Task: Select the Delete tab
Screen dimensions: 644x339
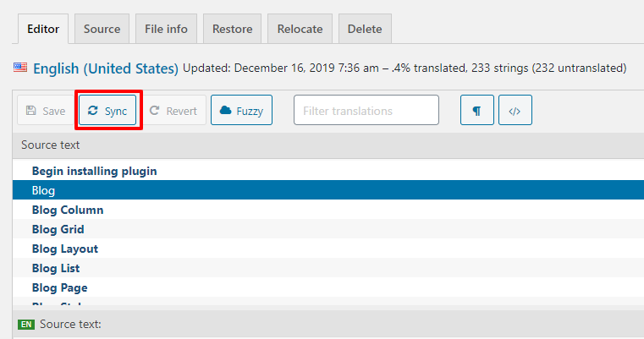Action: 365,29
